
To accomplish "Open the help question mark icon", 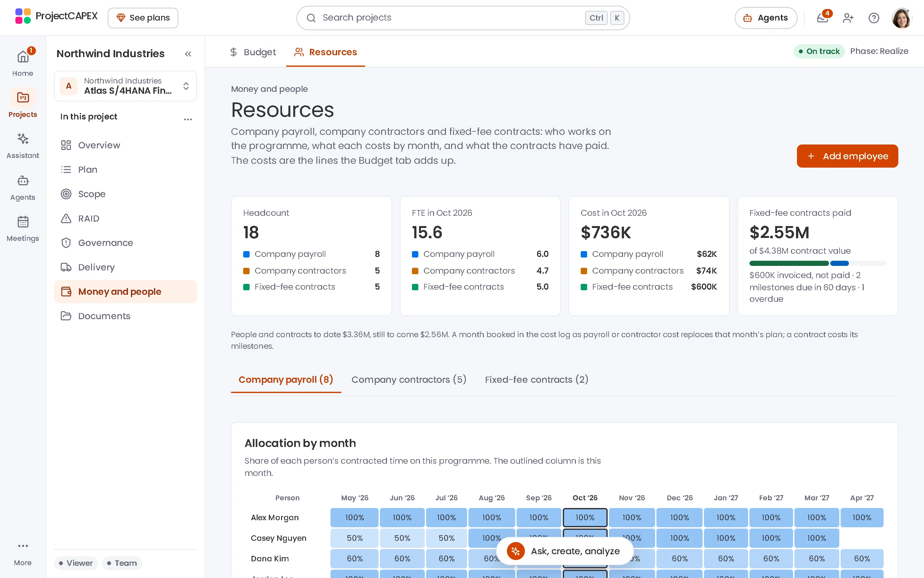I will [x=874, y=18].
